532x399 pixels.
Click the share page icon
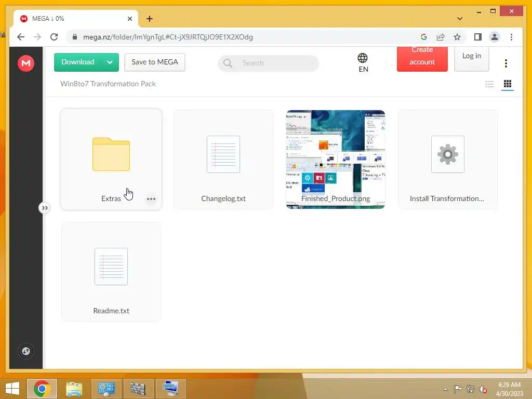pos(441,37)
